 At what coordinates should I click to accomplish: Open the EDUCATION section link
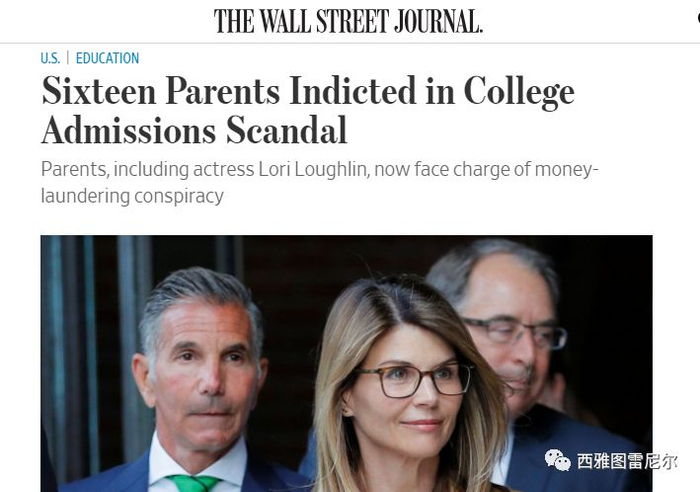(x=107, y=58)
